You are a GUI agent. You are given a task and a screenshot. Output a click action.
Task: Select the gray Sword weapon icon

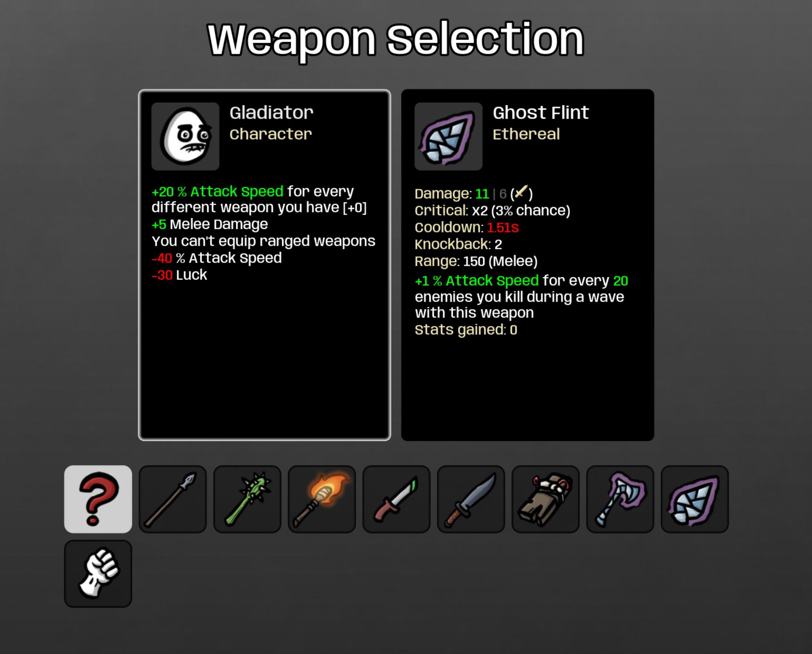[471, 499]
